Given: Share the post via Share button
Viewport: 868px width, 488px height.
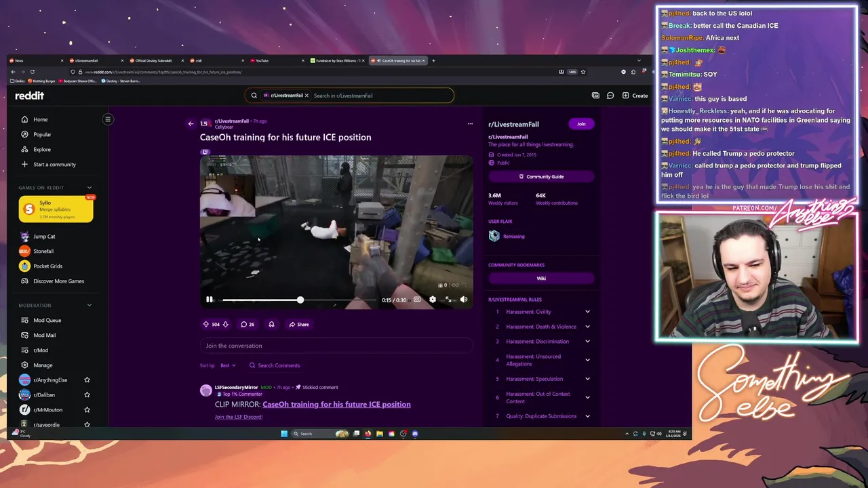Looking at the screenshot, I should 298,324.
